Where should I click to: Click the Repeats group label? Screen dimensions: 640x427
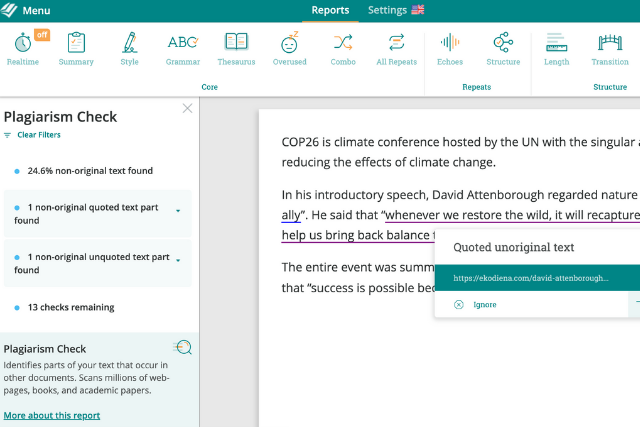point(476,87)
